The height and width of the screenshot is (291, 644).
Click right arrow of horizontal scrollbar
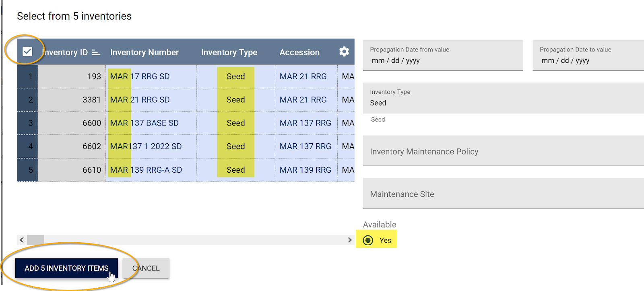[x=349, y=240]
